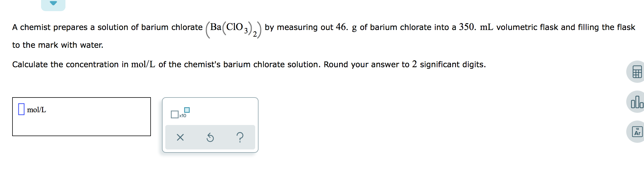Collapse the question using the teal chevron
Image resolution: width=644 pixels, height=185 pixels.
click(53, 3)
